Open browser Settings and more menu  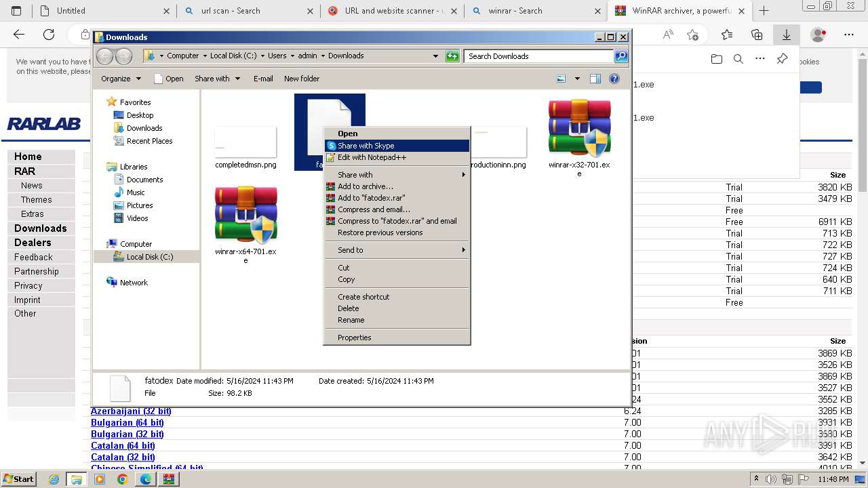click(x=849, y=35)
